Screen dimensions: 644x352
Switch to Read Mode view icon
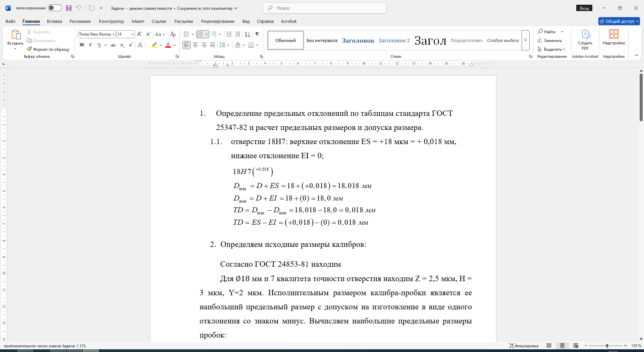549,346
